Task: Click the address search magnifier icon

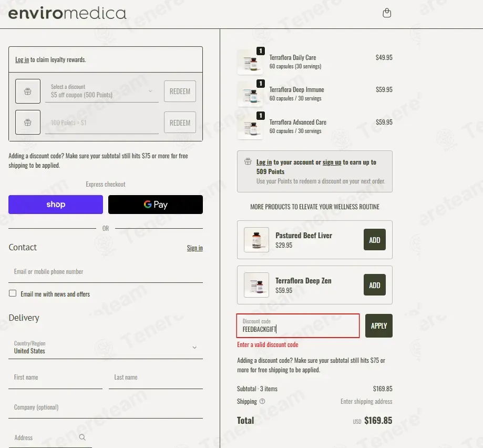Action: coord(82,437)
